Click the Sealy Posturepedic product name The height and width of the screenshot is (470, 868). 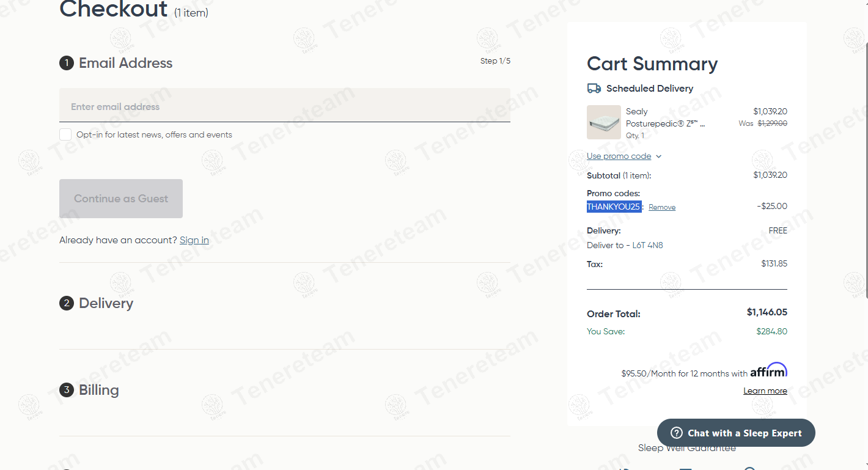click(x=665, y=117)
